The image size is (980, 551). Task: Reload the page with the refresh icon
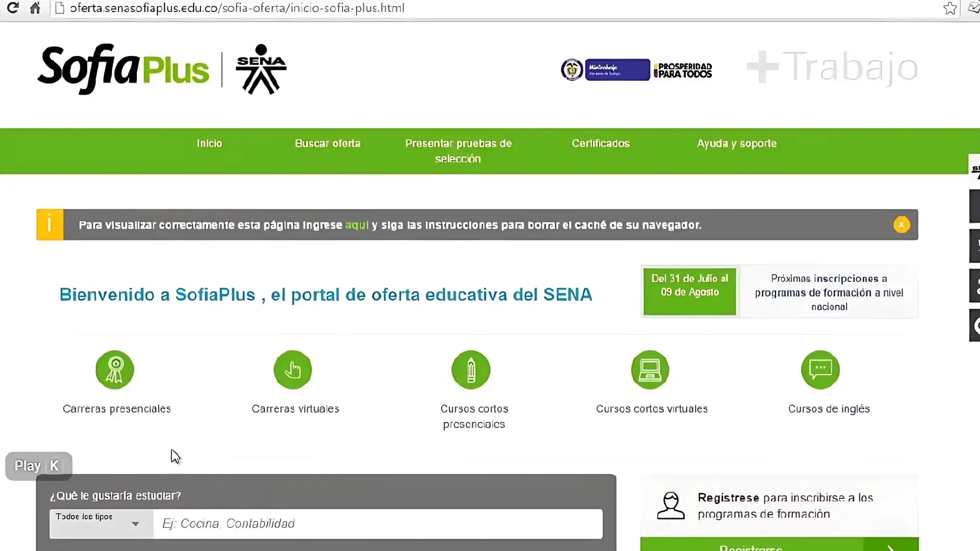[x=12, y=8]
